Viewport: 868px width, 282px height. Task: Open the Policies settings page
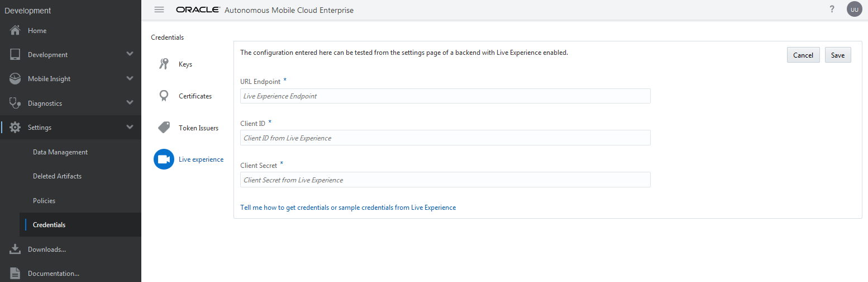click(x=44, y=201)
